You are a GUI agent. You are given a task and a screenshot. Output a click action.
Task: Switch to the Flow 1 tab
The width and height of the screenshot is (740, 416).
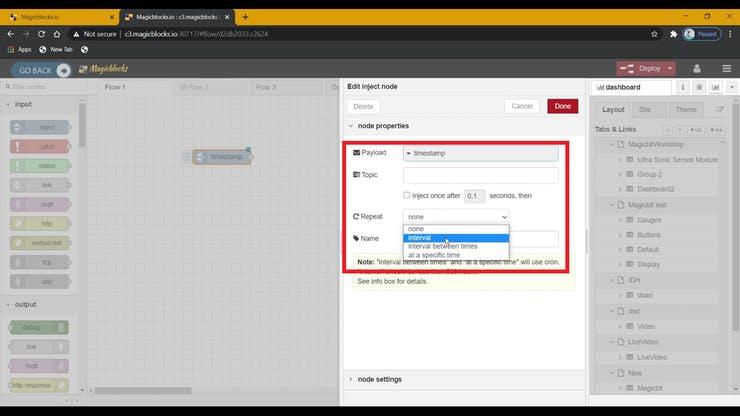pyautogui.click(x=118, y=87)
